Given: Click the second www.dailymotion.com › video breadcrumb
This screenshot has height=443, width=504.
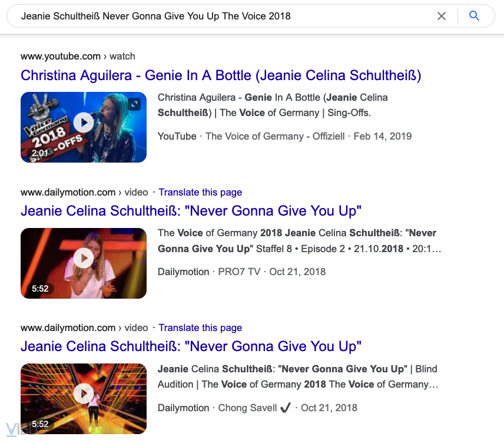Looking at the screenshot, I should [x=84, y=328].
